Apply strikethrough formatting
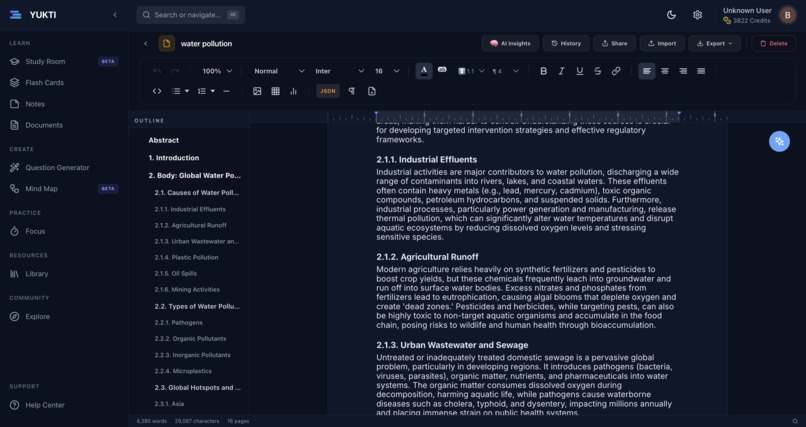This screenshot has height=427, width=806. [597, 71]
